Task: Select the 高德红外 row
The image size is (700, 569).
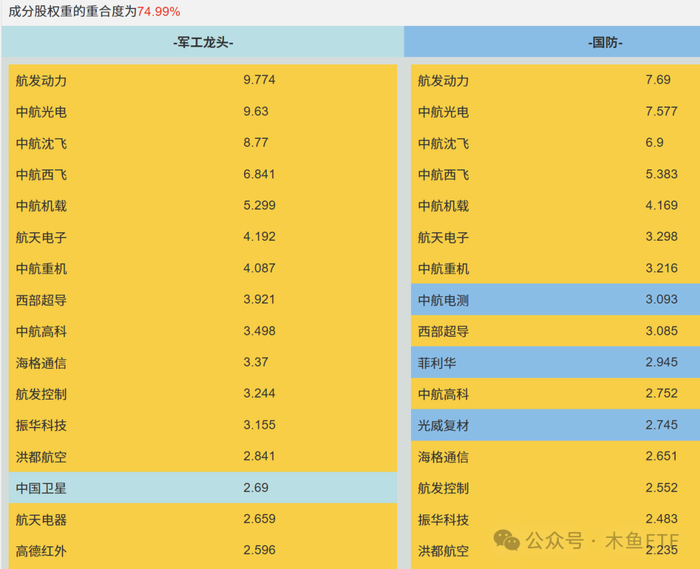Action: point(203,551)
